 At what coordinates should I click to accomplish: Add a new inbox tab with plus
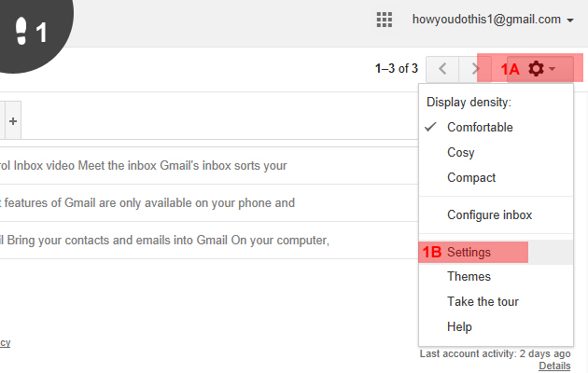(x=13, y=121)
